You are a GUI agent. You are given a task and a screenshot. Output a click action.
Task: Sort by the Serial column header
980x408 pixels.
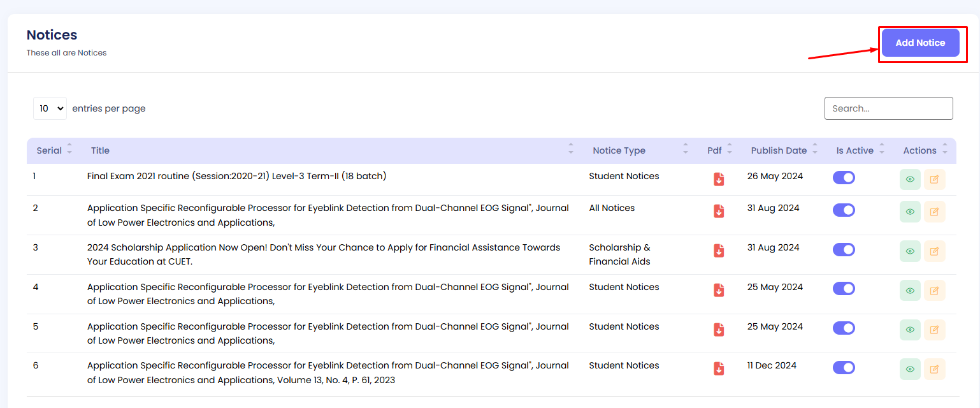tap(49, 150)
